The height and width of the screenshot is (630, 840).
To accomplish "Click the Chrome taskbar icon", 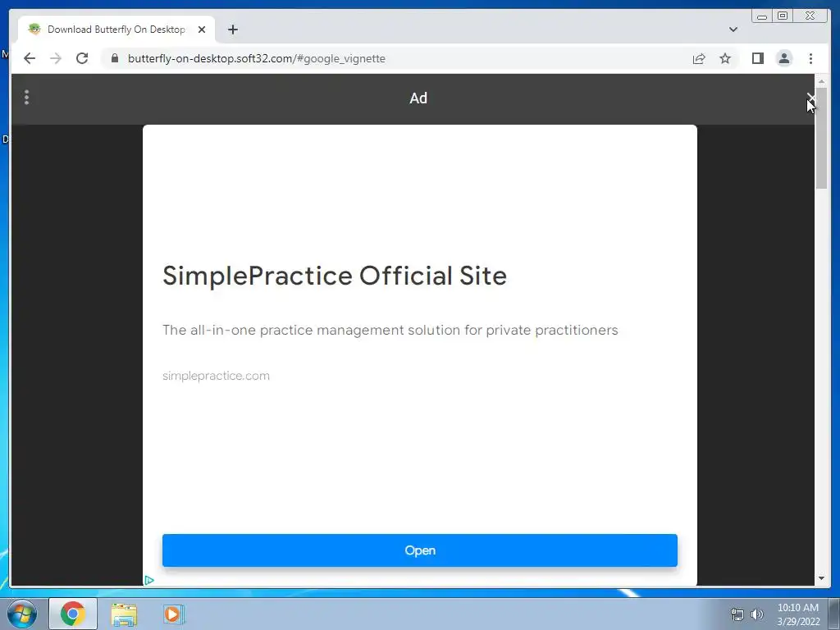I will (x=73, y=614).
